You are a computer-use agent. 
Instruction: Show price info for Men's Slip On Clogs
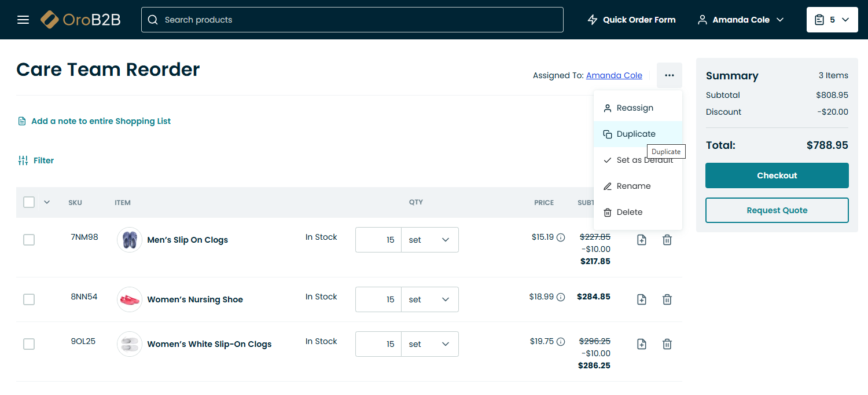tap(560, 237)
